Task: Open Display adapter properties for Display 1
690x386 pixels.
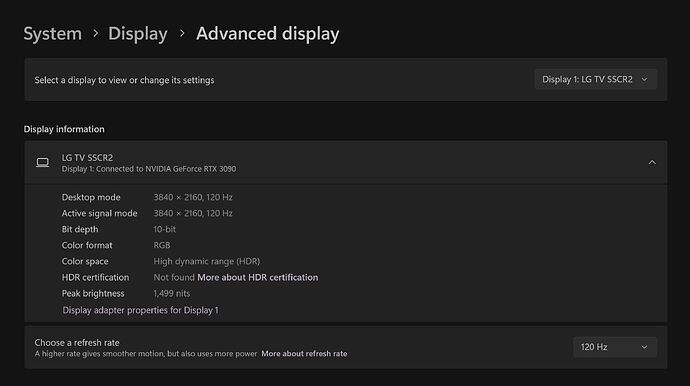Action: pyautogui.click(x=140, y=310)
